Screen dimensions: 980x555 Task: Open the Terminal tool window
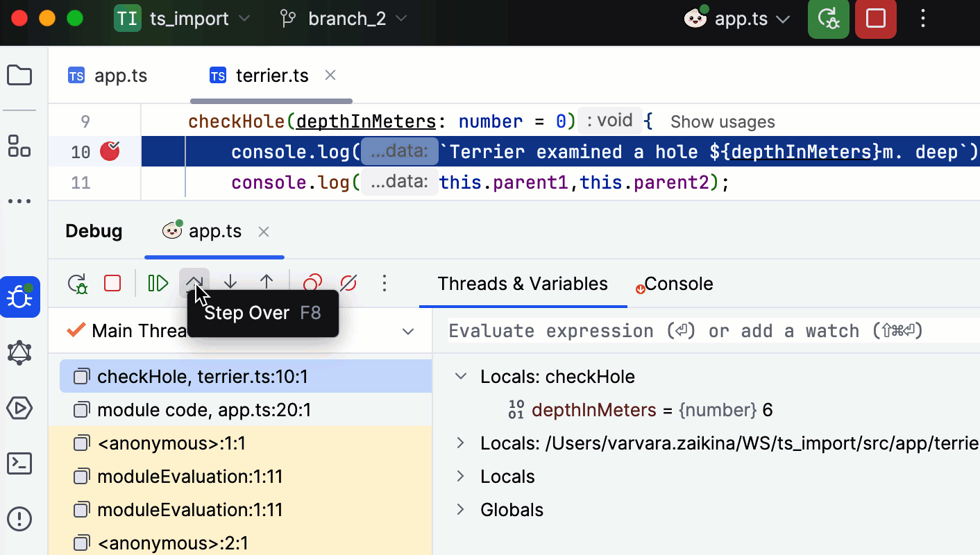click(x=19, y=463)
